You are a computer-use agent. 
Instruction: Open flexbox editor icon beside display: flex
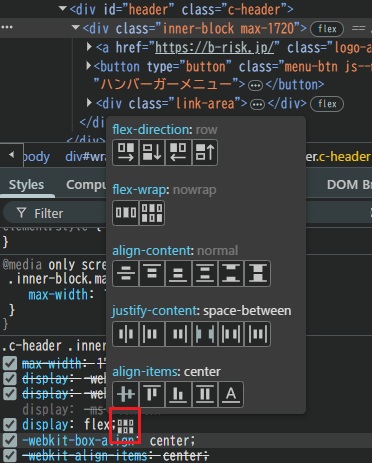[126, 426]
